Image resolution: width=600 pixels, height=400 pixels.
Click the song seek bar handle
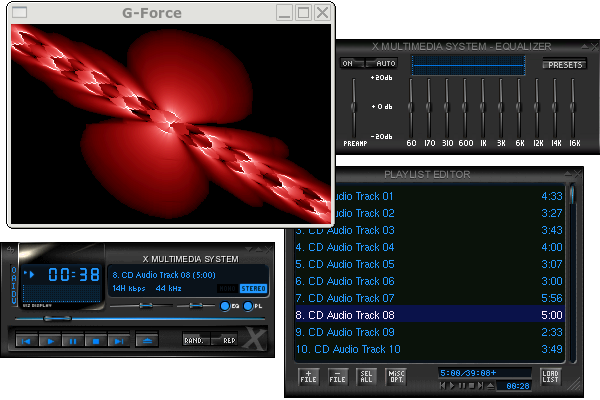tap(57, 318)
